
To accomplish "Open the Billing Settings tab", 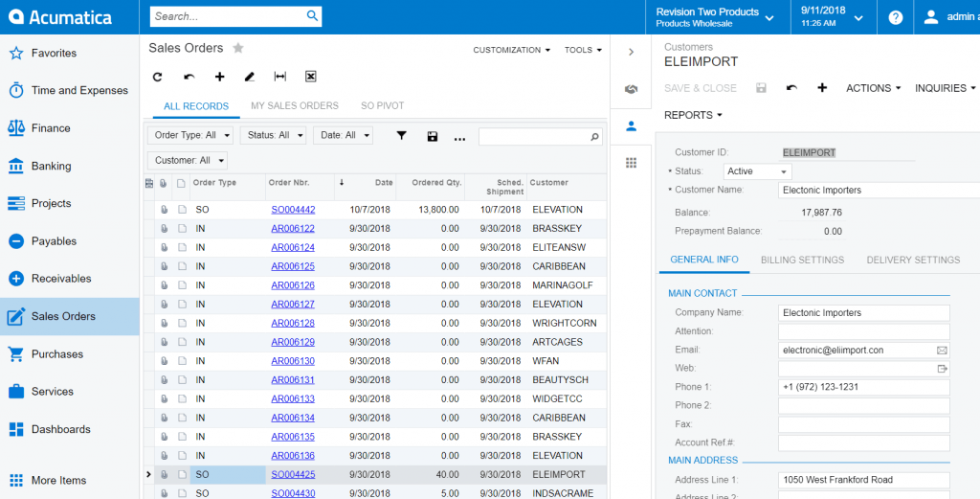I will [x=802, y=261].
